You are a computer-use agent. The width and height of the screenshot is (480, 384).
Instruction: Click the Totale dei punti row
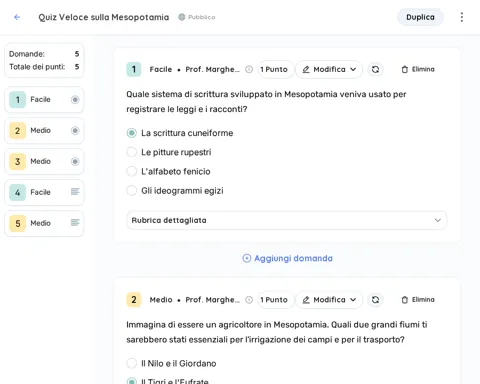coord(44,67)
